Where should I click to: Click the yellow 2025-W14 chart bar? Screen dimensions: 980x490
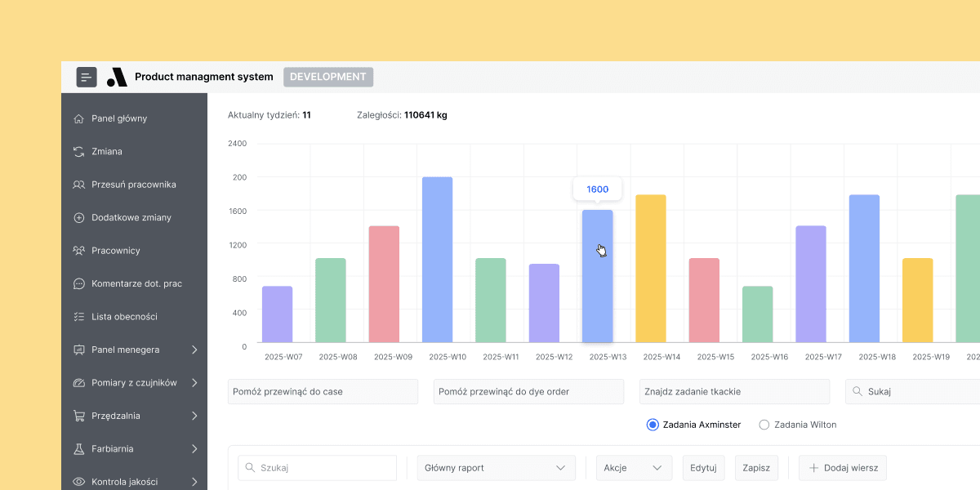pos(651,268)
